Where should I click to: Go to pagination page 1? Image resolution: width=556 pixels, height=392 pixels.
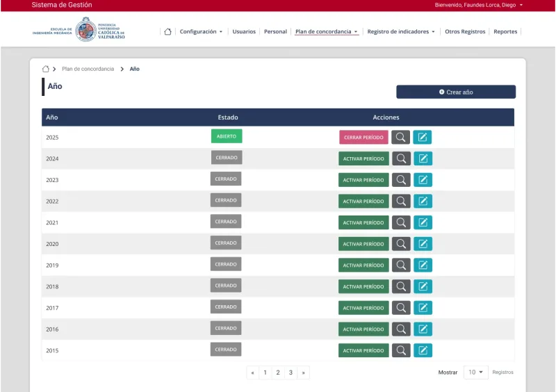265,373
